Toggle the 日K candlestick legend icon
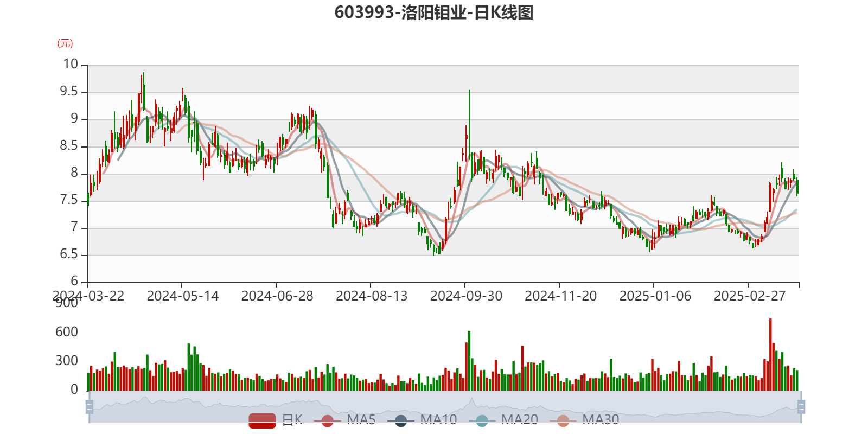This screenshot has width=868, height=434. (x=262, y=420)
